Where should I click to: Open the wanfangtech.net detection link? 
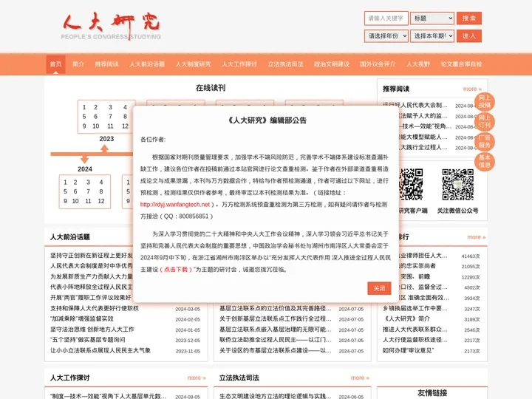[174, 204]
